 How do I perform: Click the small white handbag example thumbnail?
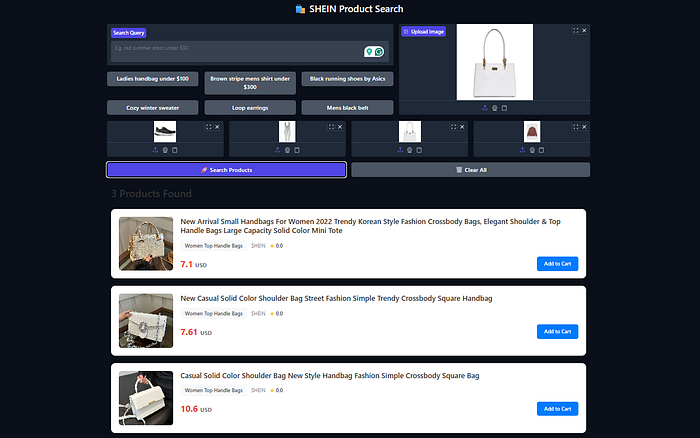pyautogui.click(x=410, y=132)
